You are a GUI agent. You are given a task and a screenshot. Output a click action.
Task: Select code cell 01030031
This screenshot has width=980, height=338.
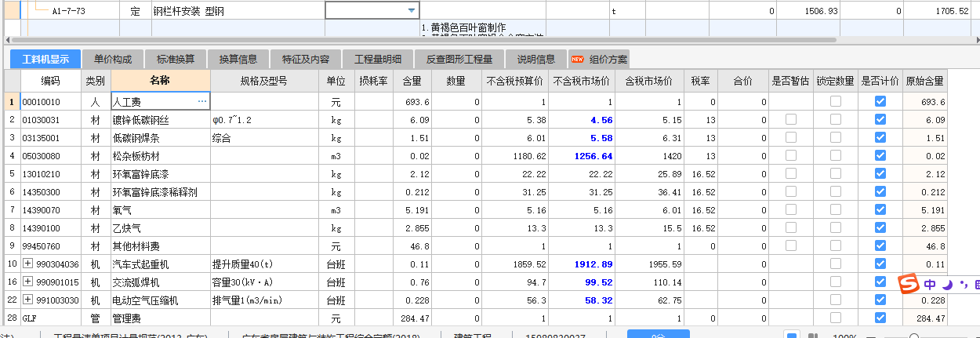pyautogui.click(x=50, y=120)
